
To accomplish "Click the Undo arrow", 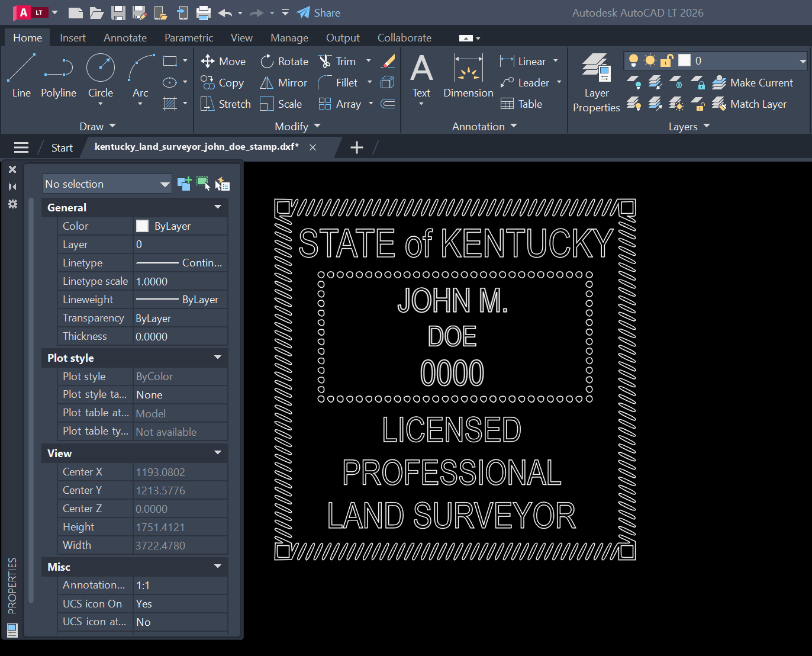I will pos(224,12).
